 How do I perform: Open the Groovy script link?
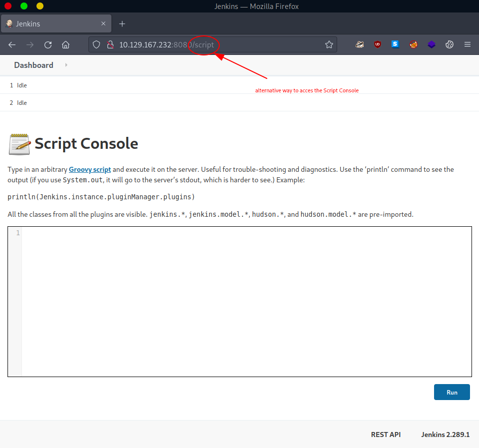coord(90,169)
